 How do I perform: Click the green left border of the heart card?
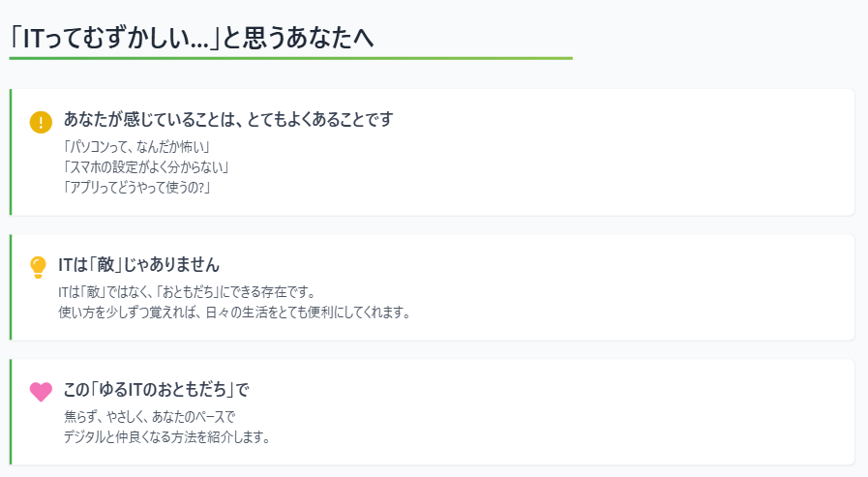(11, 412)
